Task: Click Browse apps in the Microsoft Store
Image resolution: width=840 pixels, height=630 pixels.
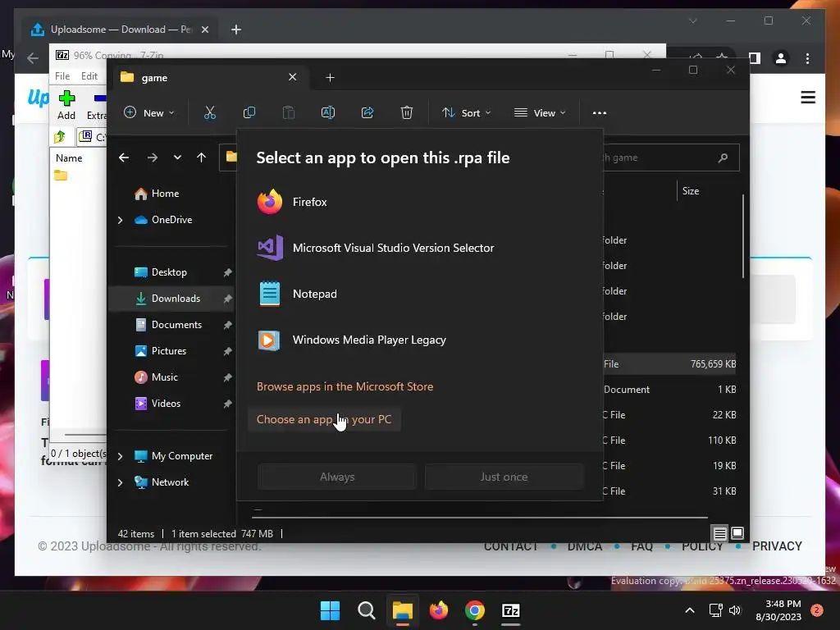Action: tap(345, 387)
